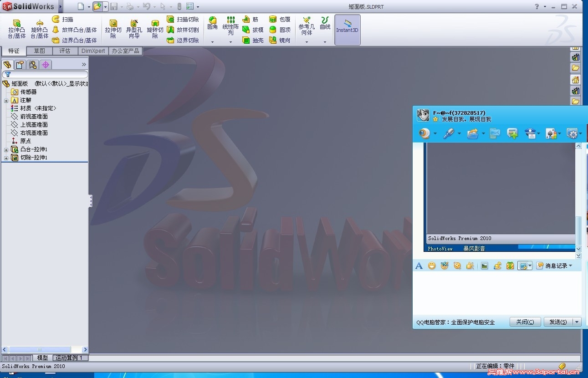Click inside the QQ message input box
Image resolution: width=588 pixels, height=378 pixels.
(x=497, y=293)
